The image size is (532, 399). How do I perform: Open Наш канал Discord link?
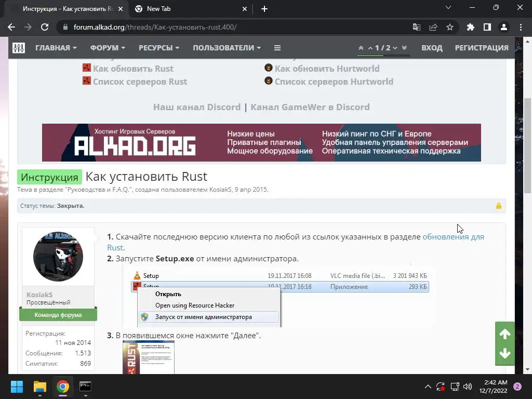click(x=197, y=107)
